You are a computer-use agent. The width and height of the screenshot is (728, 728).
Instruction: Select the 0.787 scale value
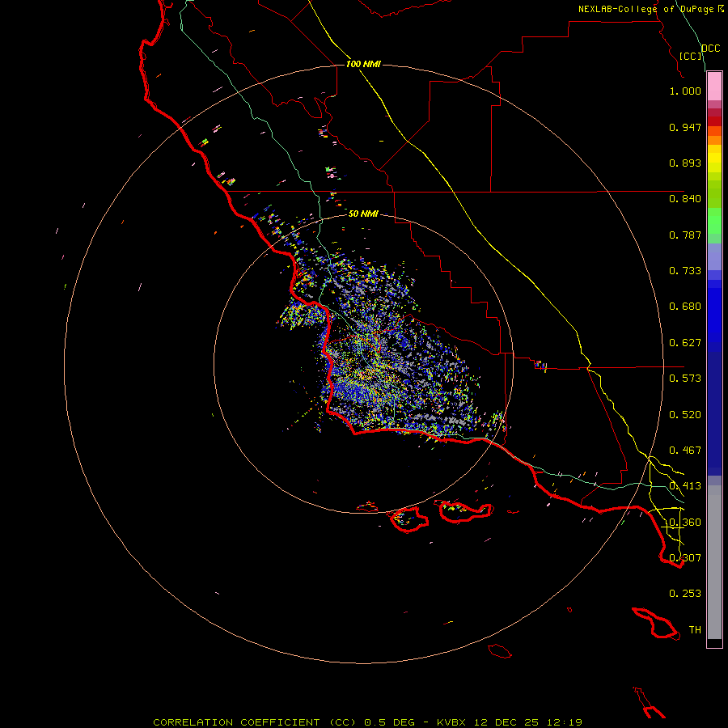click(x=685, y=235)
